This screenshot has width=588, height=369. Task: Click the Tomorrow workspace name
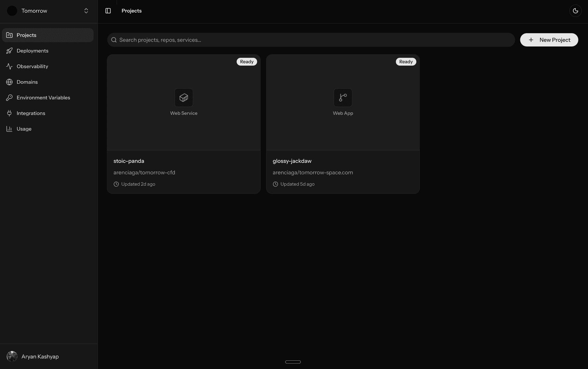[34, 11]
